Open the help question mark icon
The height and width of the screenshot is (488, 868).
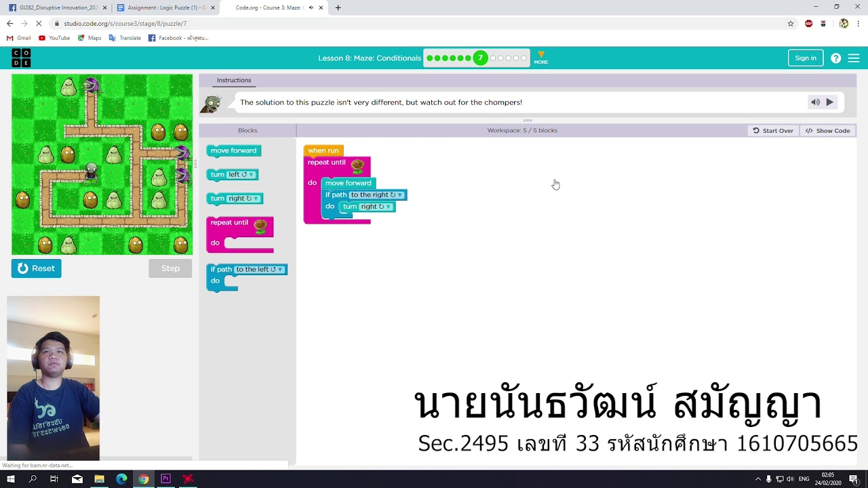pos(835,58)
